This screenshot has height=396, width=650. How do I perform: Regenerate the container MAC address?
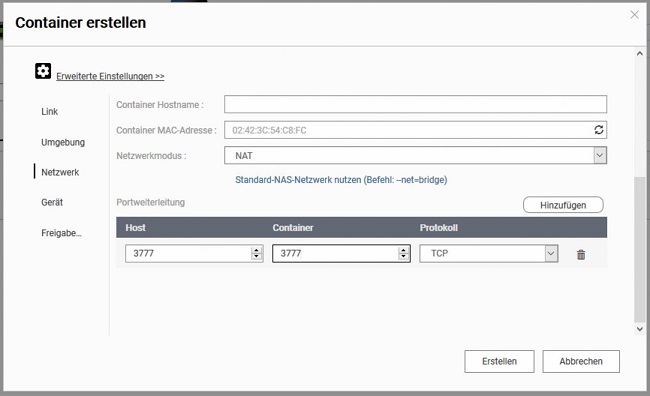(599, 130)
